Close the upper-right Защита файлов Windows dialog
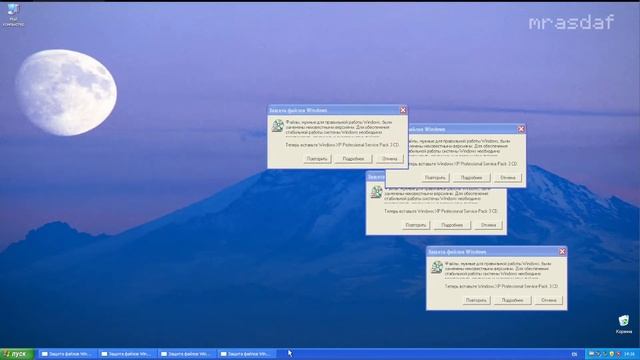Viewport: 640px width, 360px height. (x=521, y=129)
